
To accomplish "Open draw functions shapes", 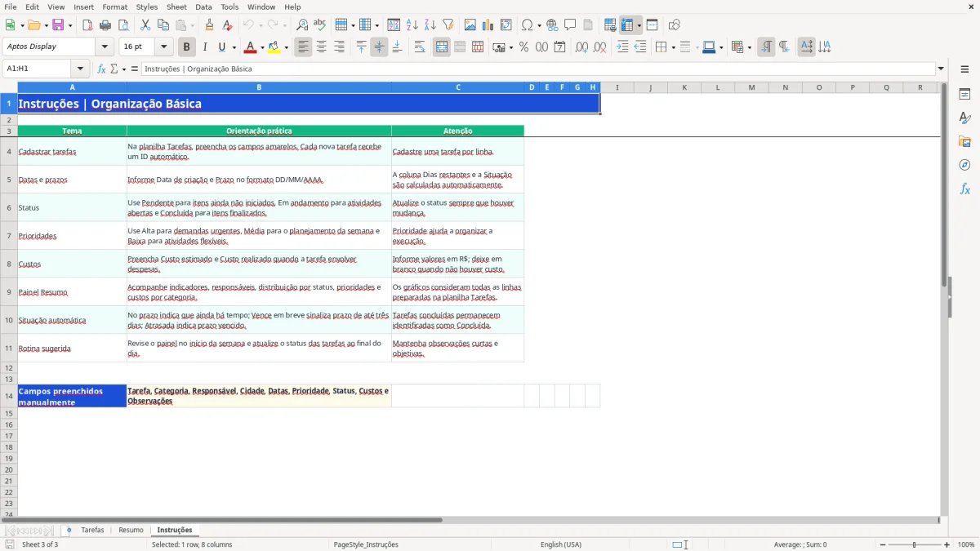I will point(675,25).
